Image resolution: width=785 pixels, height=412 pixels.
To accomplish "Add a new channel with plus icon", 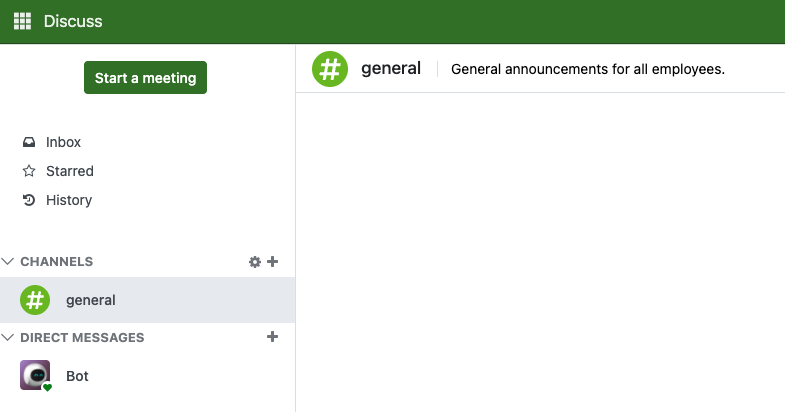I will (273, 262).
